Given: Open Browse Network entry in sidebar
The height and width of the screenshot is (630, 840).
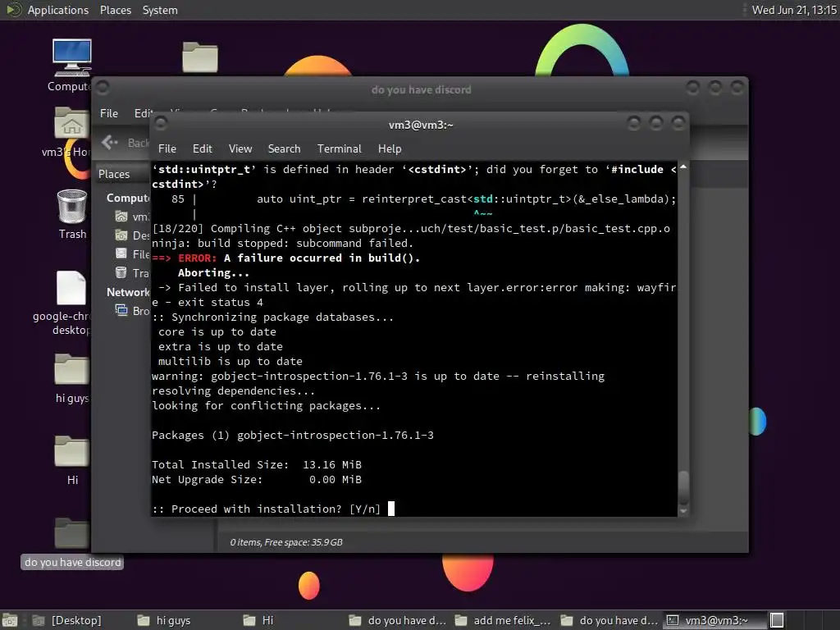Looking at the screenshot, I should point(132,311).
